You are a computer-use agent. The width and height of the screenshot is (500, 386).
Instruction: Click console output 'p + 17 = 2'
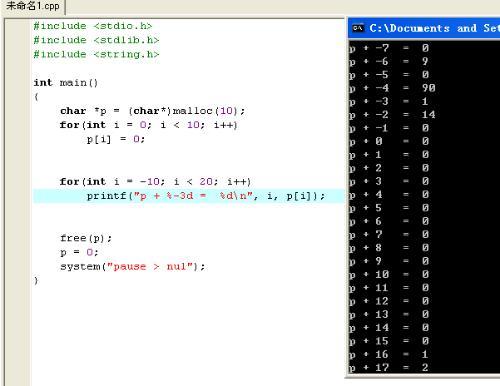point(389,368)
